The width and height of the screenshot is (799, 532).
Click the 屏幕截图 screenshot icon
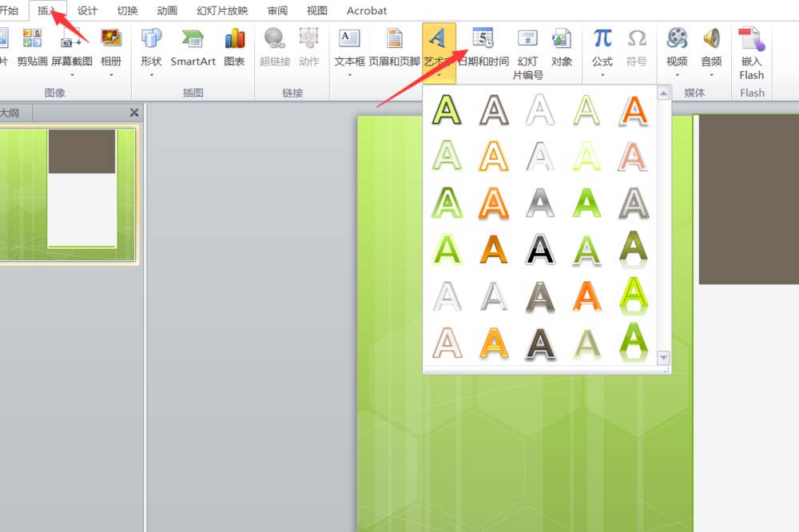click(71, 38)
